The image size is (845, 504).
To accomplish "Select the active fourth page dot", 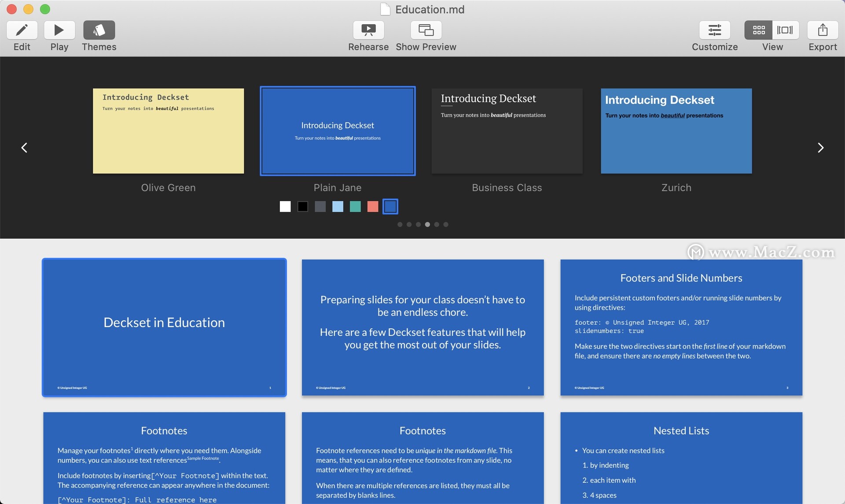I will click(427, 224).
